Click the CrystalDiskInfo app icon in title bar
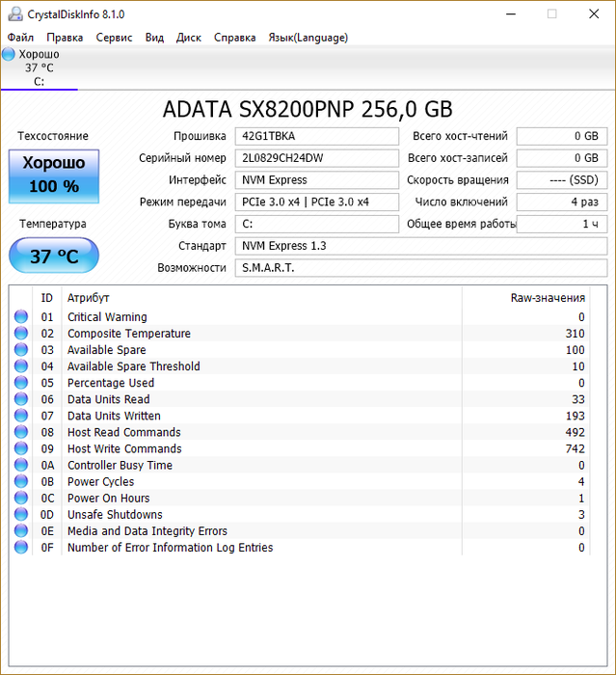616x675 pixels. click(x=15, y=14)
